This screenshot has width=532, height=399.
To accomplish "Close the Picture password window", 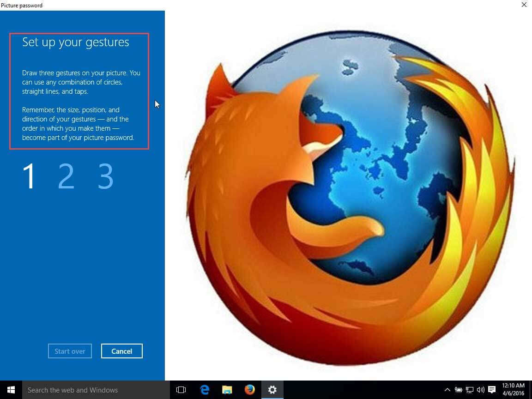I will 524,5.
